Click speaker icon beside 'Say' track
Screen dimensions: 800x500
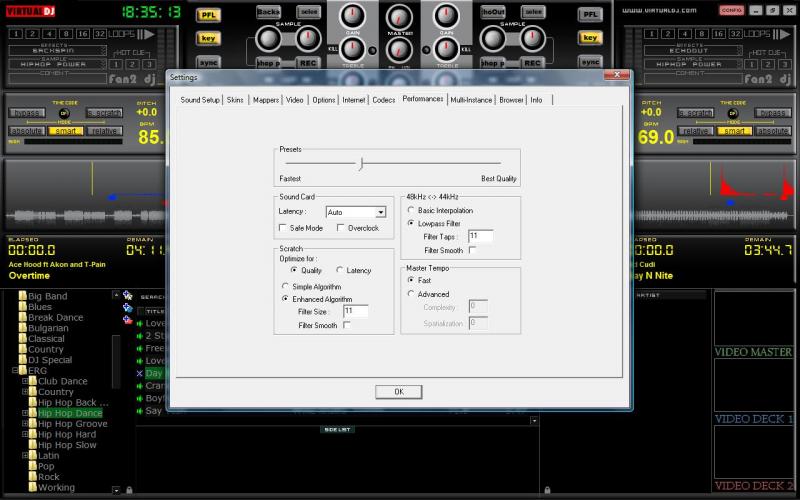(139, 411)
